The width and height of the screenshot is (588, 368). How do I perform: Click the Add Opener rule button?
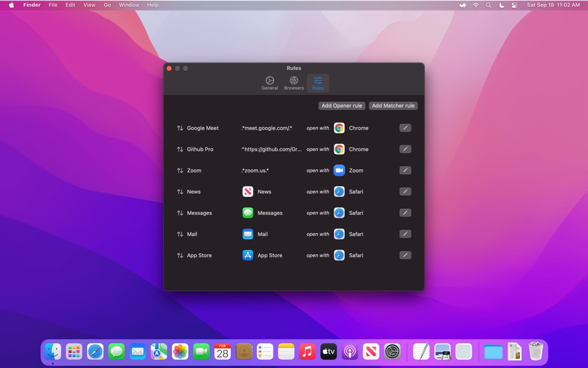(x=342, y=106)
